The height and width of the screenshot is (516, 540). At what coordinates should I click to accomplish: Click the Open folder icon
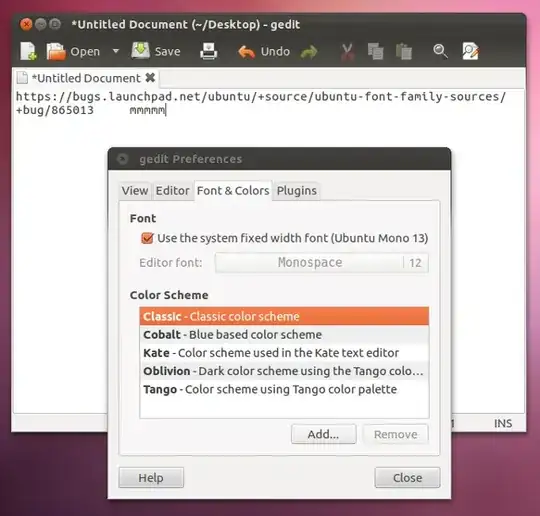click(x=56, y=52)
